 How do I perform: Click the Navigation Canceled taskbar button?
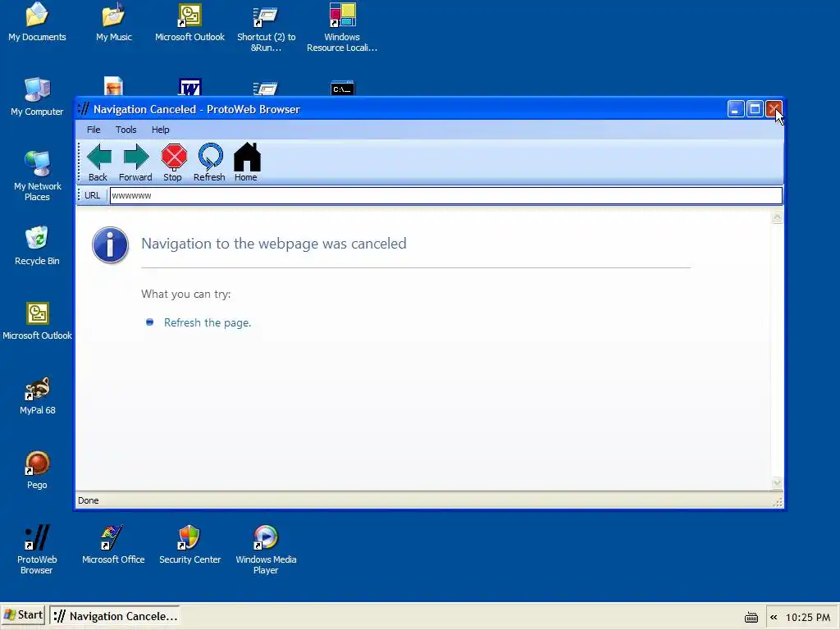point(115,616)
